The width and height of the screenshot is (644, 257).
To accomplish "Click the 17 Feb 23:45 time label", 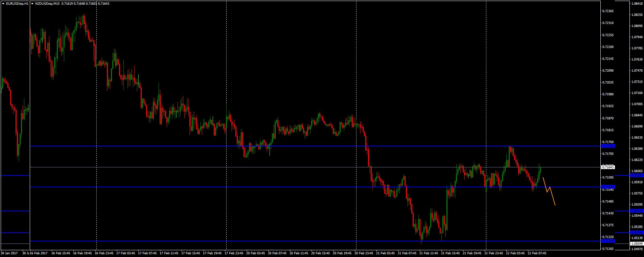I will (234, 253).
